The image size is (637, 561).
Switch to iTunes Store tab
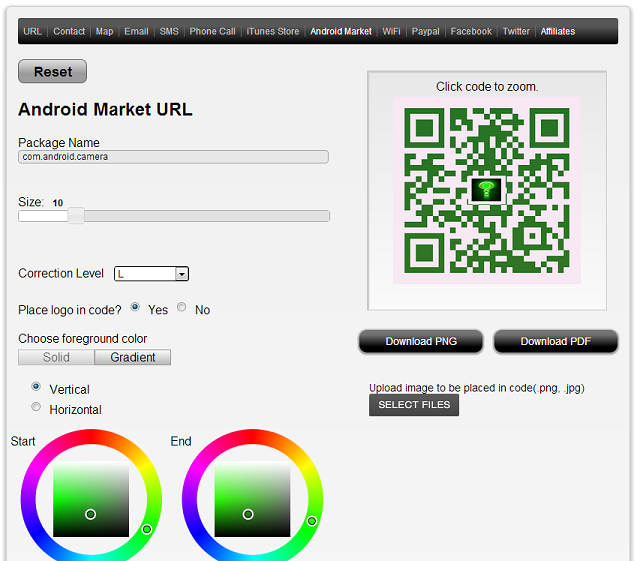point(273,31)
